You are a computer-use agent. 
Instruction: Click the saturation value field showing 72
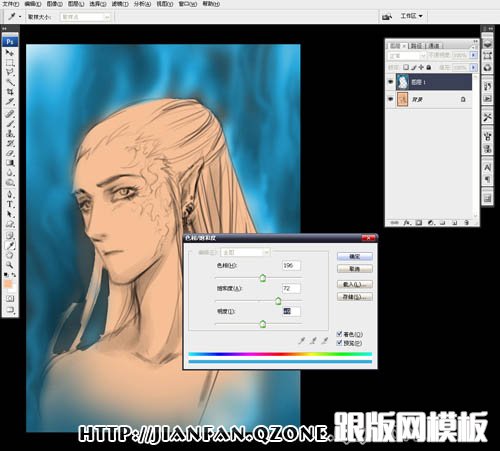click(291, 288)
